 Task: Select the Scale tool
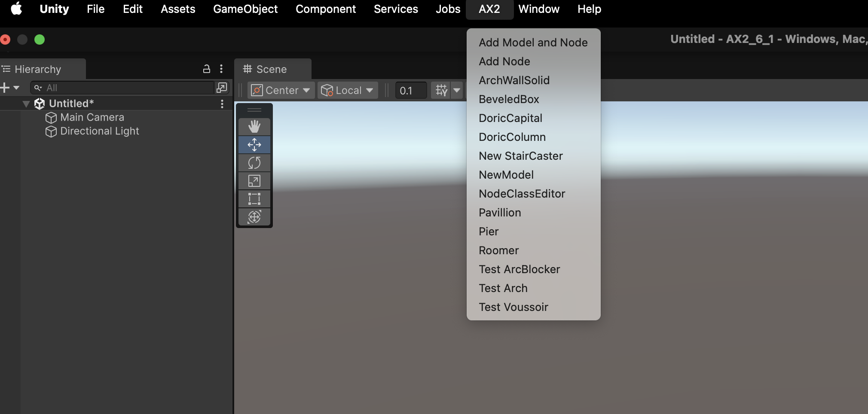[254, 181]
